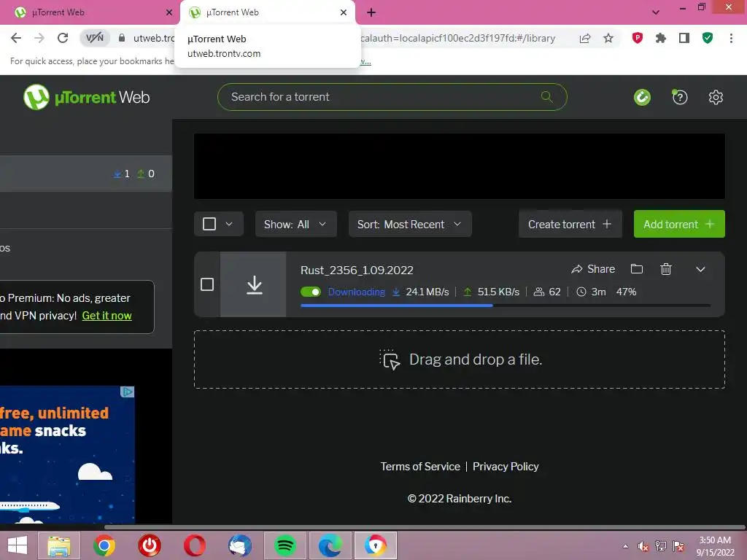Open the red shield extension icon
Screen dimensions: 747x560
point(638,38)
